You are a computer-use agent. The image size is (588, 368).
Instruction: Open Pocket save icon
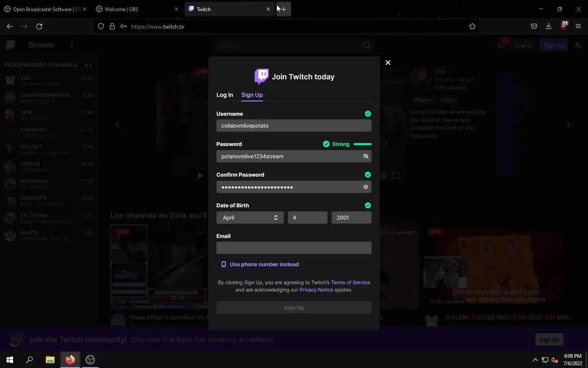(534, 26)
